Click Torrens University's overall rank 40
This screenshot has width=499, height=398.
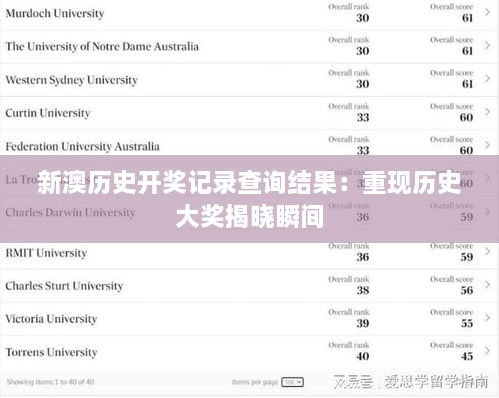pyautogui.click(x=363, y=356)
